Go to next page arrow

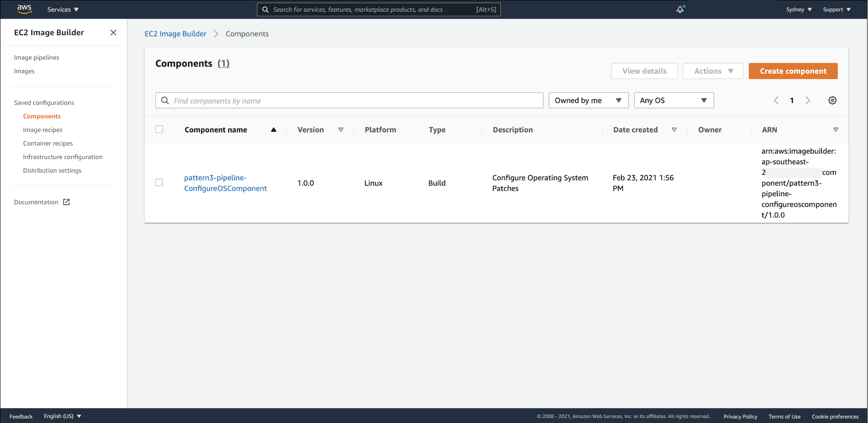pos(808,100)
